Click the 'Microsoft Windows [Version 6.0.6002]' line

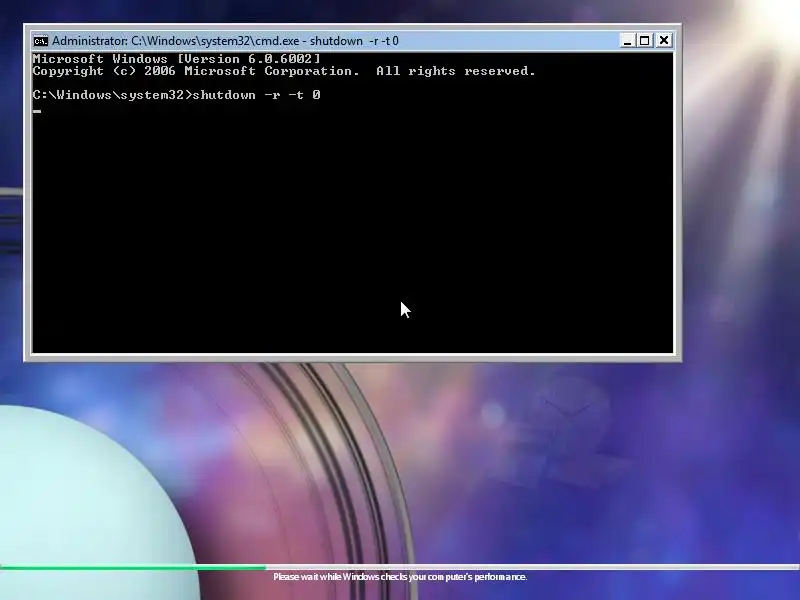pyautogui.click(x=176, y=59)
